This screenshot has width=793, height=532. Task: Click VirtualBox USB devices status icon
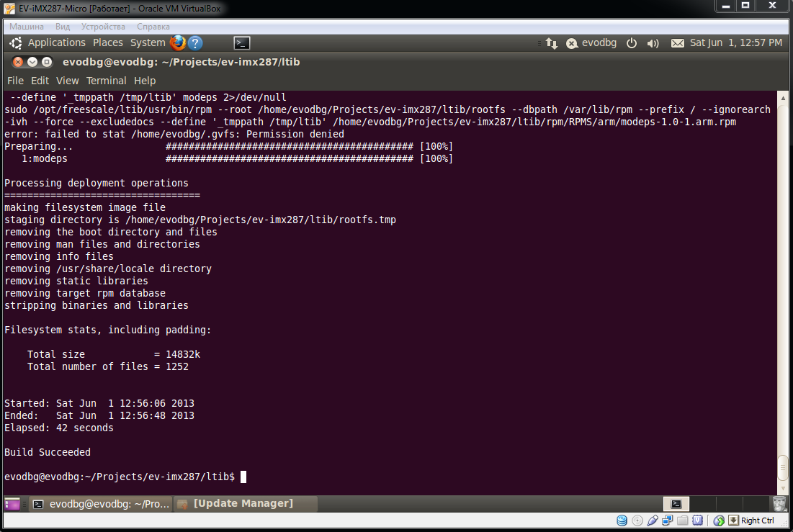pos(653,520)
